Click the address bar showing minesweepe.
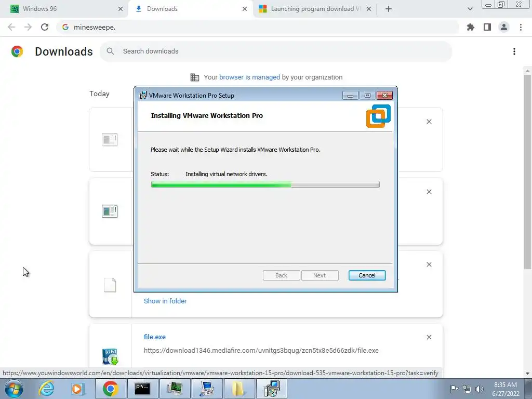The width and height of the screenshot is (532, 399). pyautogui.click(x=258, y=27)
